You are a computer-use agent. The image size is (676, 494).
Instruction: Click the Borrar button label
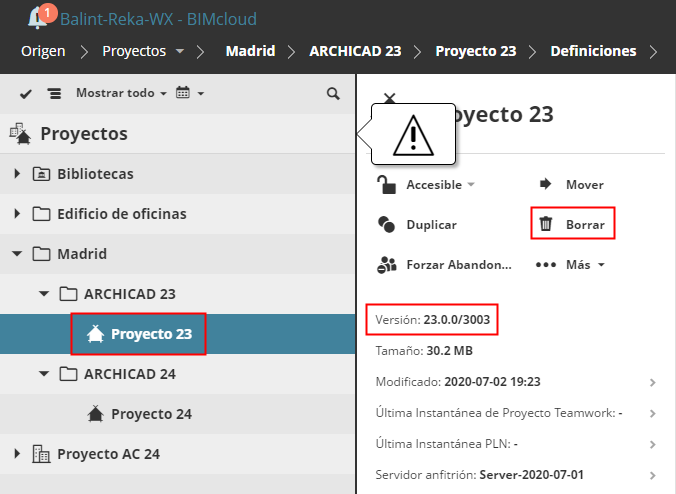[x=585, y=225]
